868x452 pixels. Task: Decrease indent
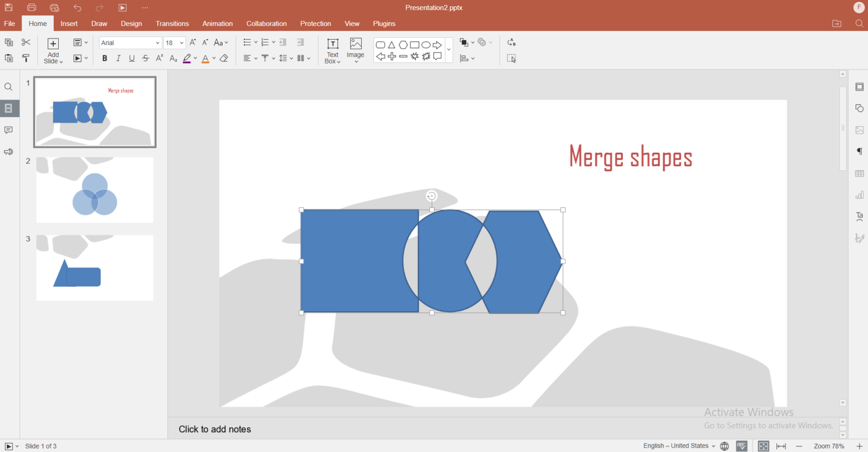283,42
